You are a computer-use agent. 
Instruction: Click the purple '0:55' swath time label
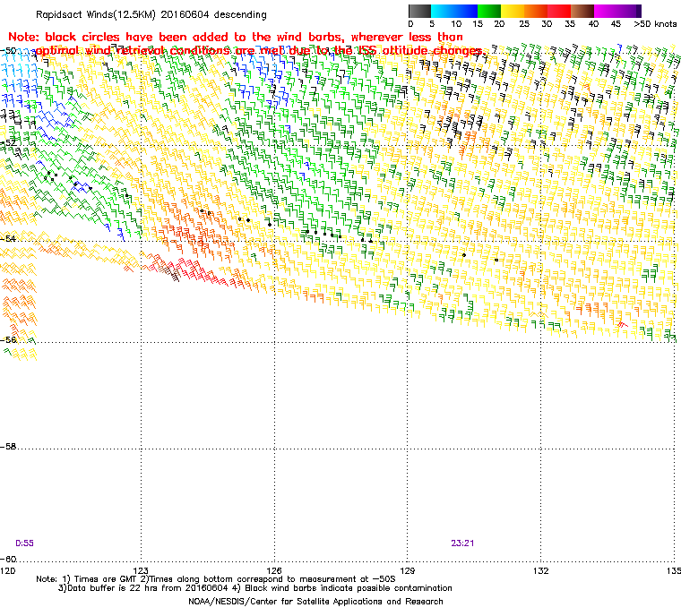(24, 543)
